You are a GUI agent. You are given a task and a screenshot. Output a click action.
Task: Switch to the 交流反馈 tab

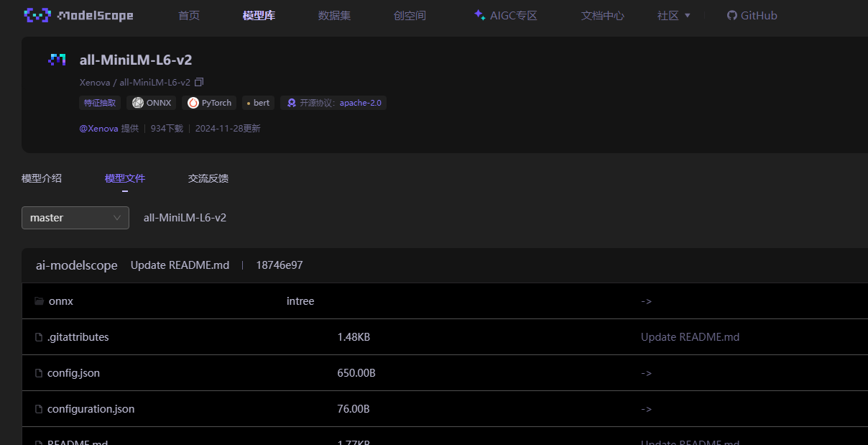208,178
